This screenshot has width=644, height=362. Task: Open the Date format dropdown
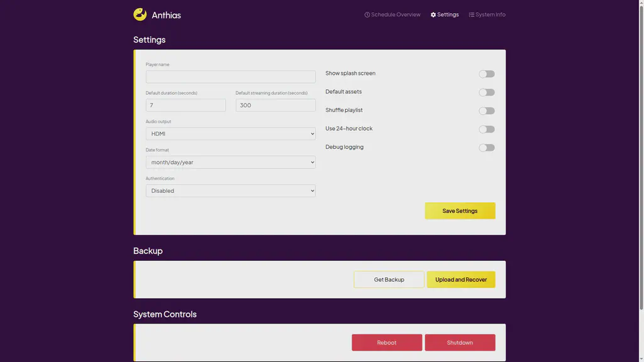[x=230, y=162]
